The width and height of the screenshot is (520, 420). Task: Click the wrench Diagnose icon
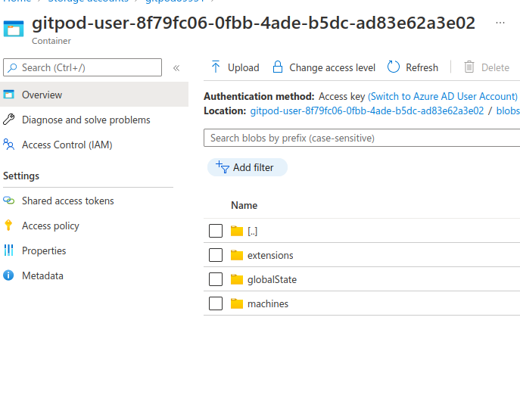[x=9, y=120]
